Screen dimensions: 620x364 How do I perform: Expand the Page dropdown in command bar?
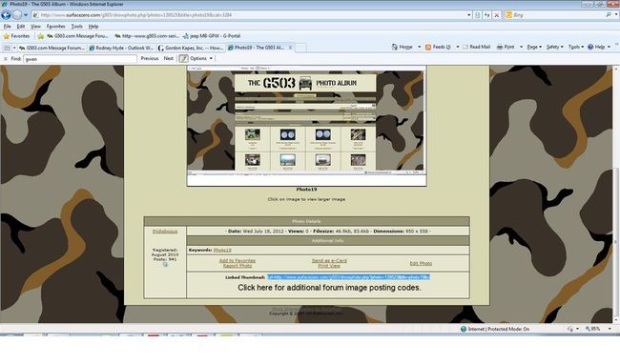(534, 47)
